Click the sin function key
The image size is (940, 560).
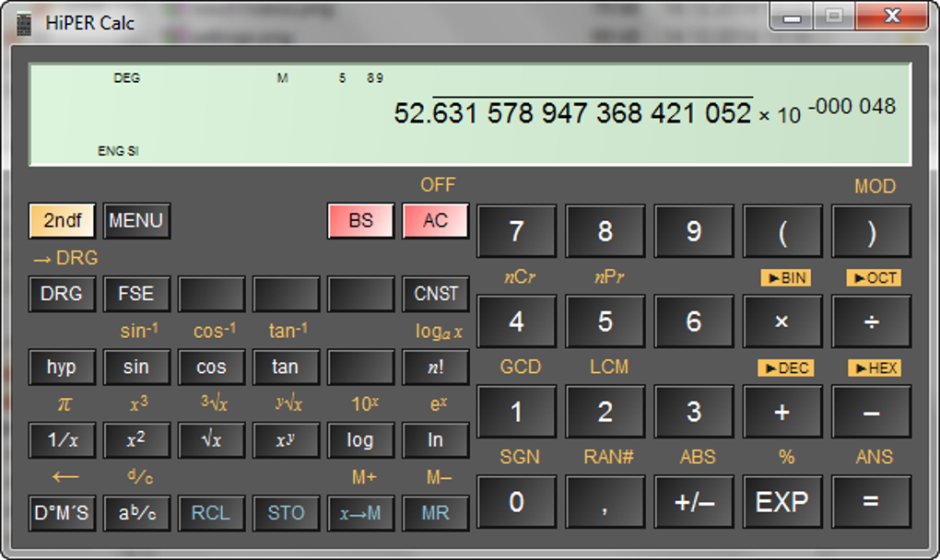pyautogui.click(x=136, y=367)
